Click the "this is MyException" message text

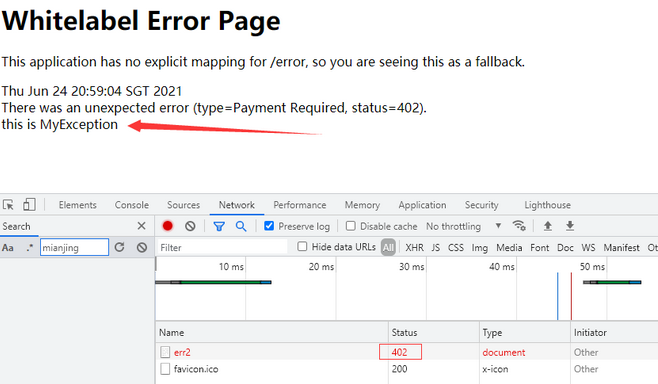pos(60,124)
